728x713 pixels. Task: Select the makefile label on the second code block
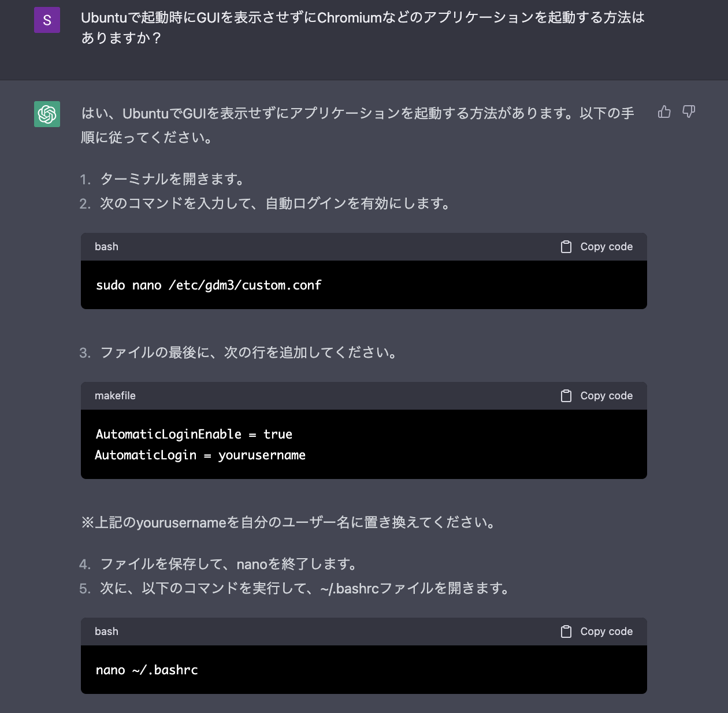coord(115,395)
